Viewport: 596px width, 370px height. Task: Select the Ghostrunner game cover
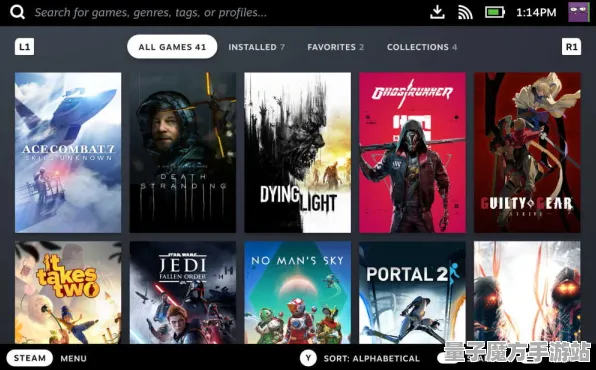tap(412, 152)
